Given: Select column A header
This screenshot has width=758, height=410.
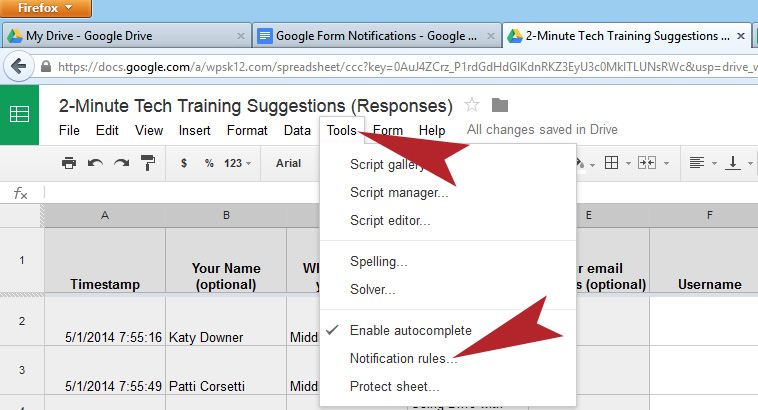Looking at the screenshot, I should click(105, 215).
